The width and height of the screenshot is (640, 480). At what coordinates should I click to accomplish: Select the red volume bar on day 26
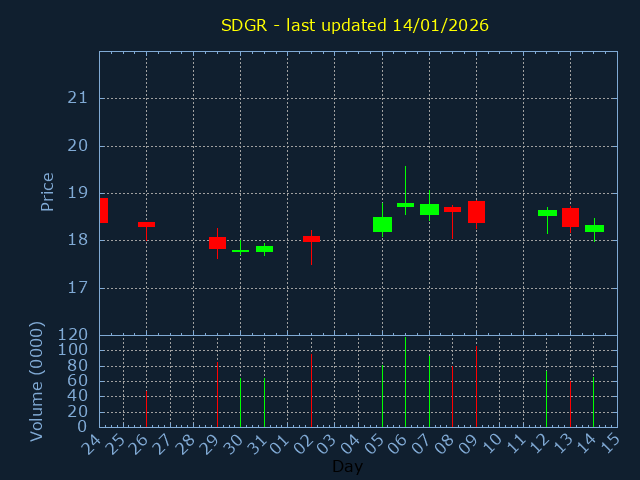146,408
